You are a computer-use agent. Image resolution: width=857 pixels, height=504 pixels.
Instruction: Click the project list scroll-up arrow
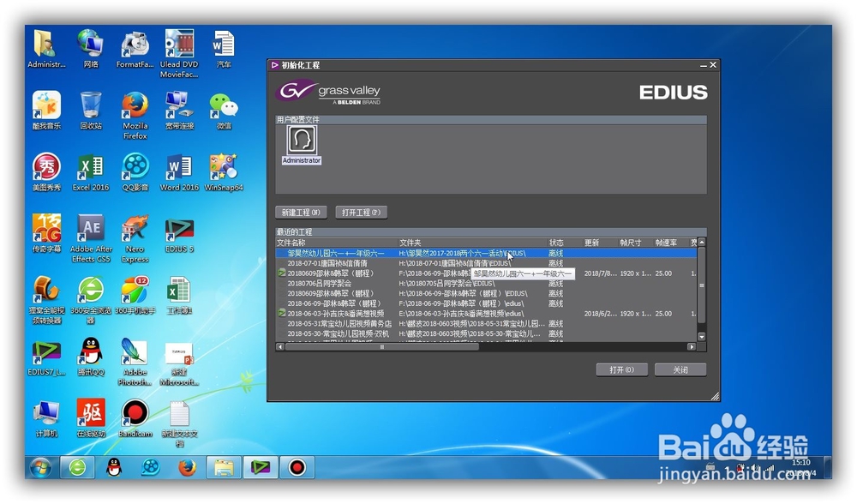pyautogui.click(x=702, y=243)
